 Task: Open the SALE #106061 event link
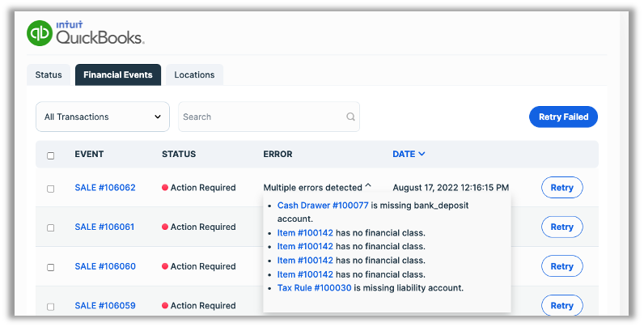(x=105, y=227)
